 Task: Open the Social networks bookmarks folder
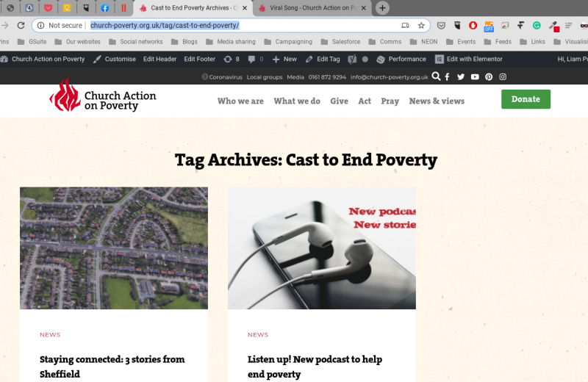coord(136,42)
